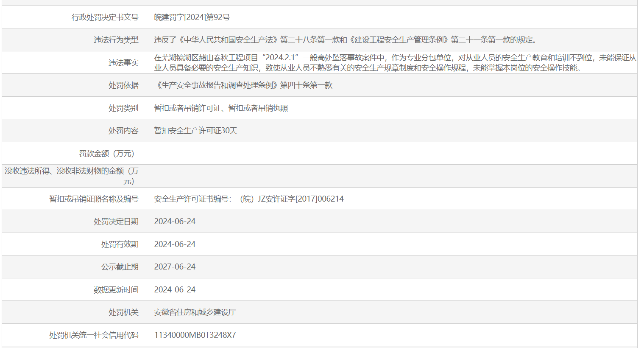The height and width of the screenshot is (348, 644).
Task: Select the 2024-06-24 date in 处罚有效期 row
Action: pos(175,244)
